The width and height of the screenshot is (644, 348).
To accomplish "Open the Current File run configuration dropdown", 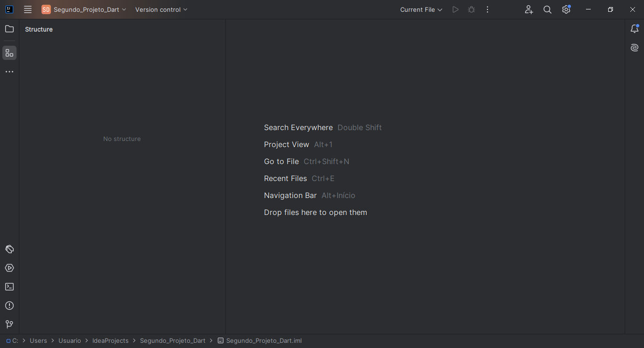I will pyautogui.click(x=421, y=9).
